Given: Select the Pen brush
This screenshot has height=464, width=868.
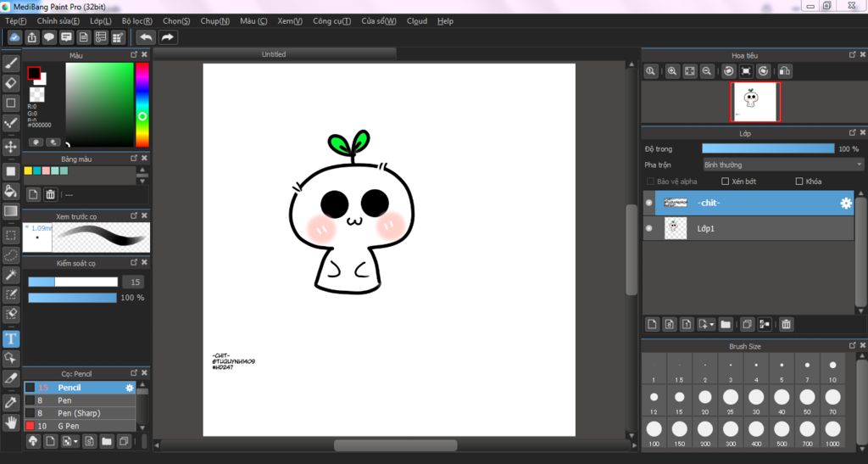Looking at the screenshot, I should tap(79, 400).
